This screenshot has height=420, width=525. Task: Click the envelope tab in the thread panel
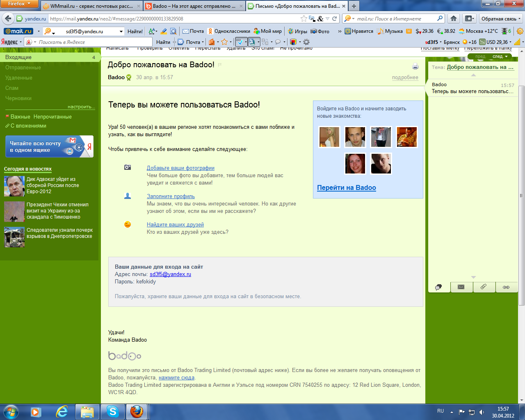461,287
